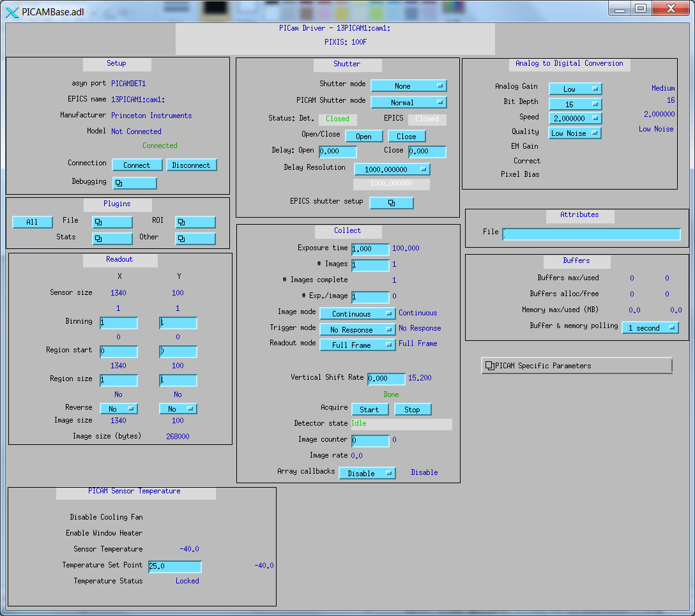Click the Detector state value Idle

359,423
